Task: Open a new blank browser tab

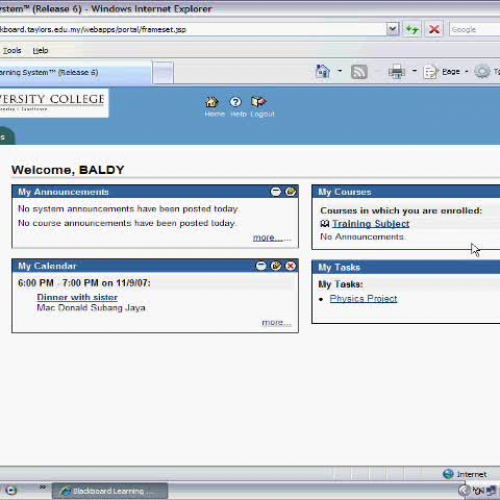Action: 163,72
